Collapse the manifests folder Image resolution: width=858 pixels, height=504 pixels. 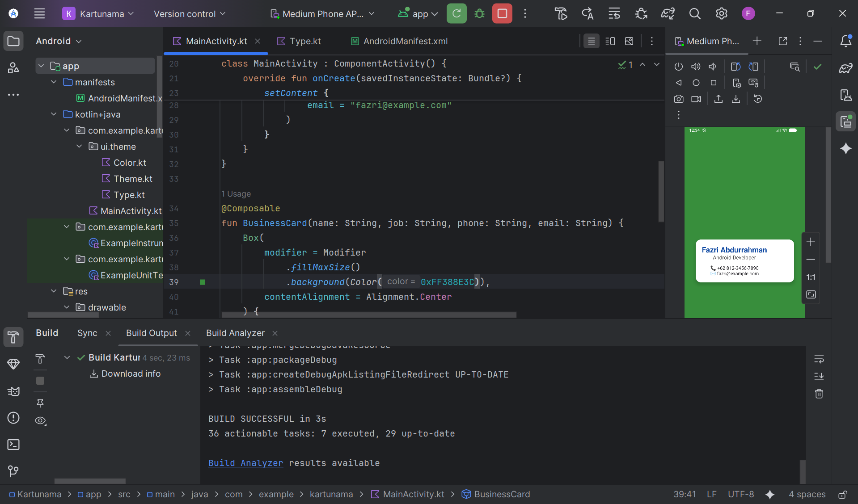[x=54, y=82]
